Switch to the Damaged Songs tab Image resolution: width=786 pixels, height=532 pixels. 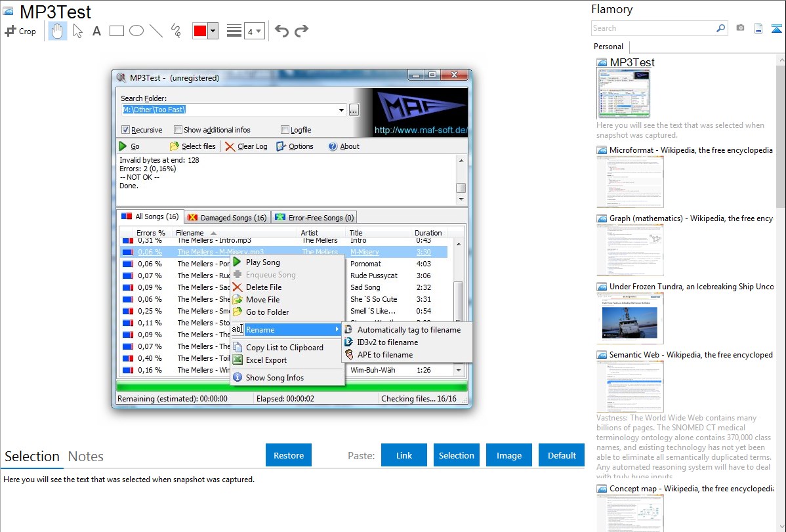click(227, 218)
